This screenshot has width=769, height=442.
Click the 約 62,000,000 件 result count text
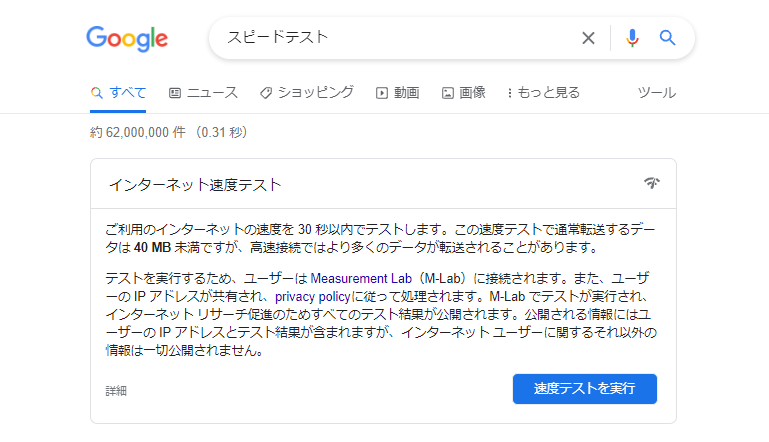140,132
